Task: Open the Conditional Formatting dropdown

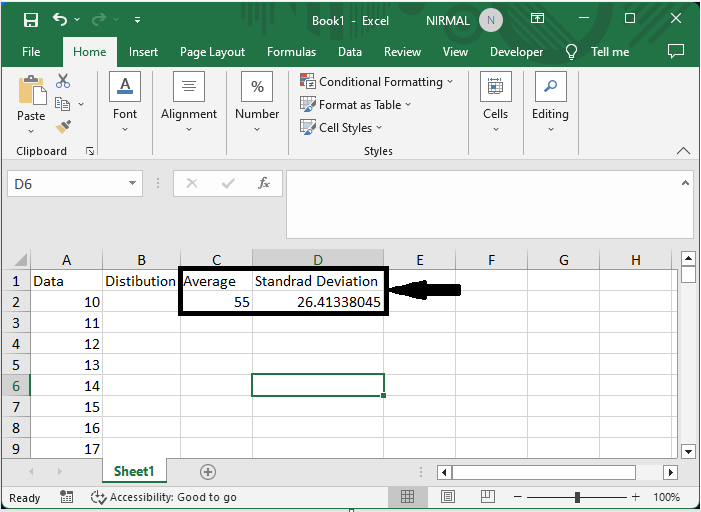Action: [377, 82]
